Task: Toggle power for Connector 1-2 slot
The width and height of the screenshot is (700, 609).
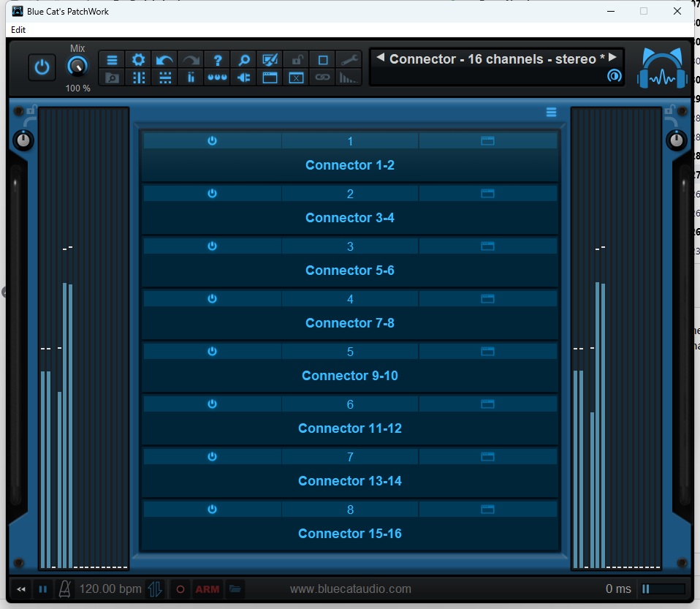Action: point(212,141)
